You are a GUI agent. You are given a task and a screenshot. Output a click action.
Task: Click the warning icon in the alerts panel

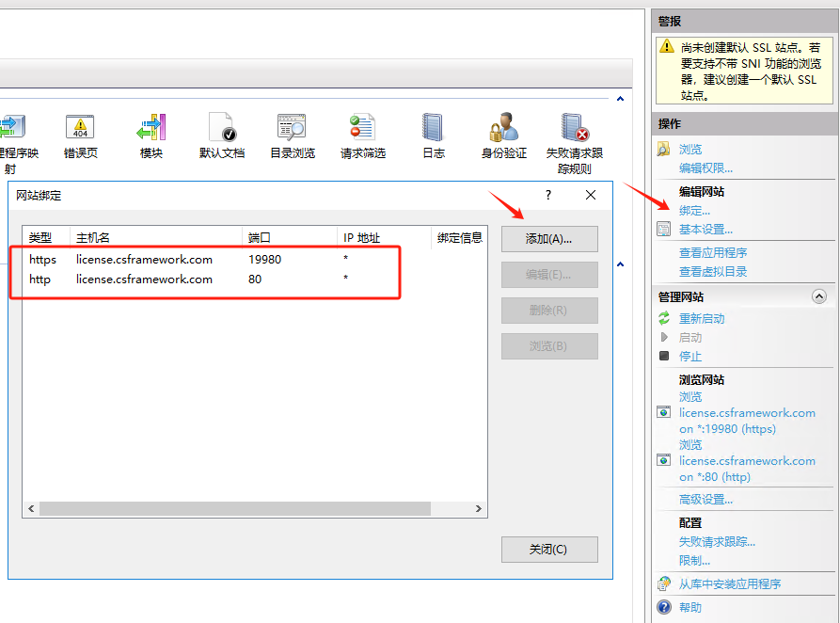[x=666, y=46]
